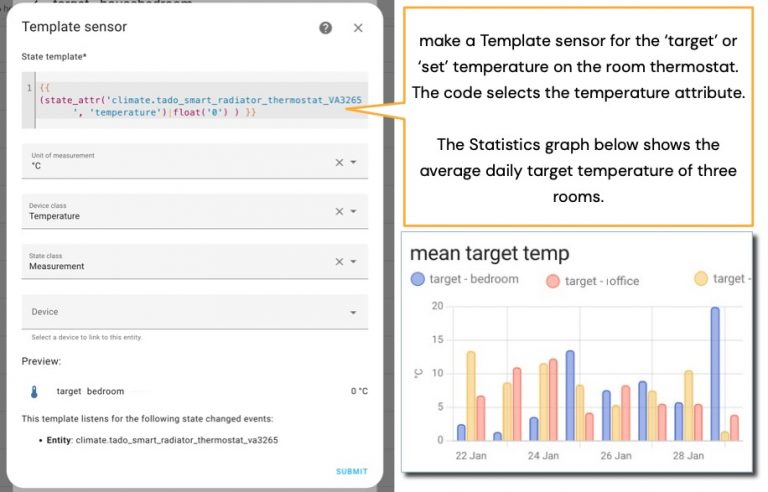
Task: Click the thermometer icon in Preview
Action: [34, 391]
